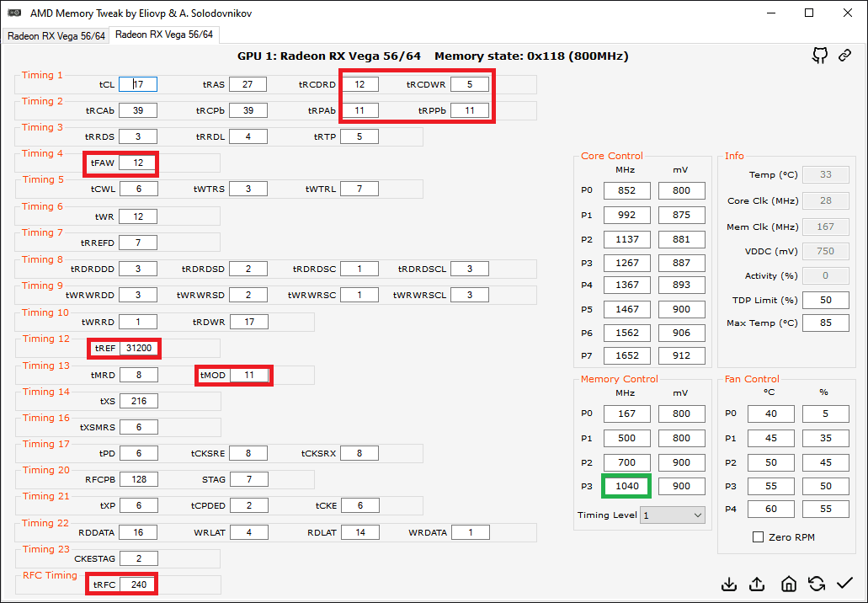The width and height of the screenshot is (868, 603).
Task: Click Memory Control P2 mV field 900
Action: pyautogui.click(x=681, y=462)
